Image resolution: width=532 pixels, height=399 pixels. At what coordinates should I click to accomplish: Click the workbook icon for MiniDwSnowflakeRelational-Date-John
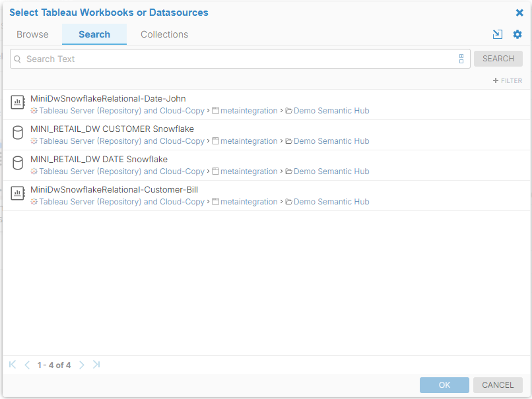[18, 103]
